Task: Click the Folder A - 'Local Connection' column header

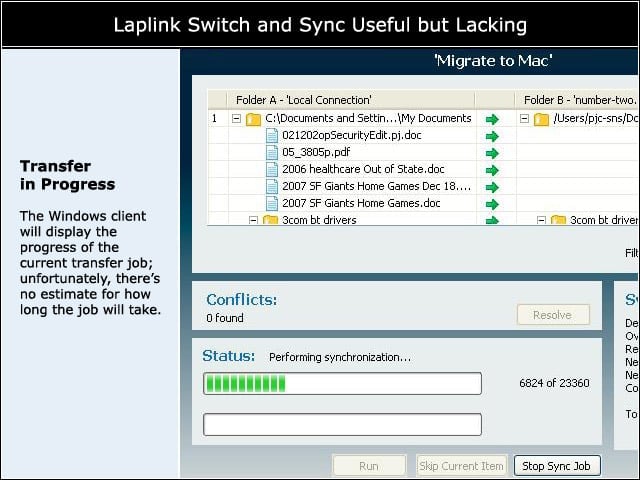Action: [x=351, y=100]
